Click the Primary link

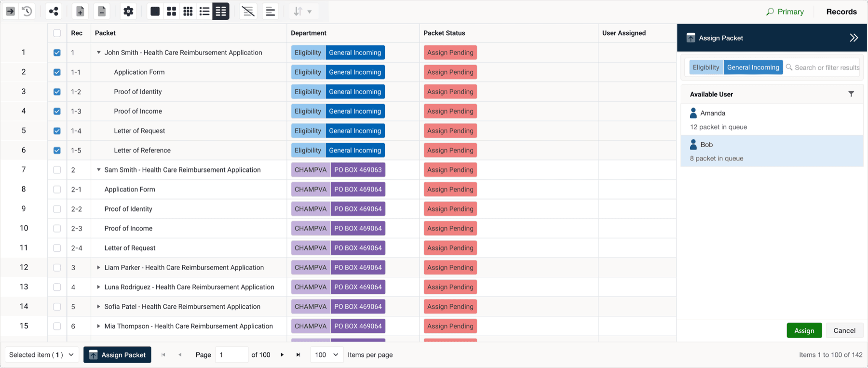point(790,12)
